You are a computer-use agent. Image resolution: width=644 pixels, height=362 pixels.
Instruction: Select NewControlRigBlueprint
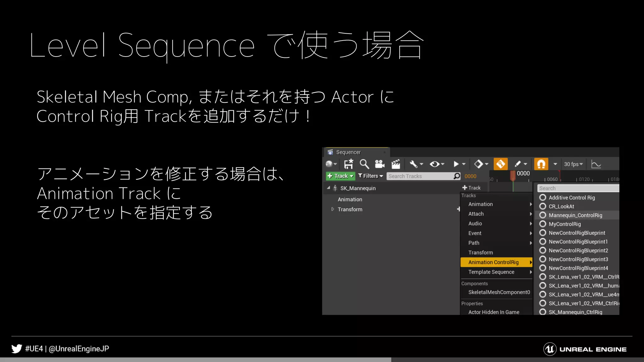click(577, 233)
